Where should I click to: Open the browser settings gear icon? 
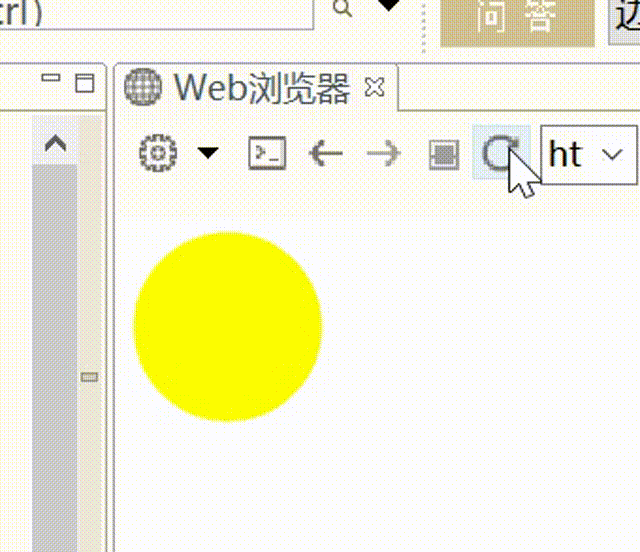tap(158, 153)
